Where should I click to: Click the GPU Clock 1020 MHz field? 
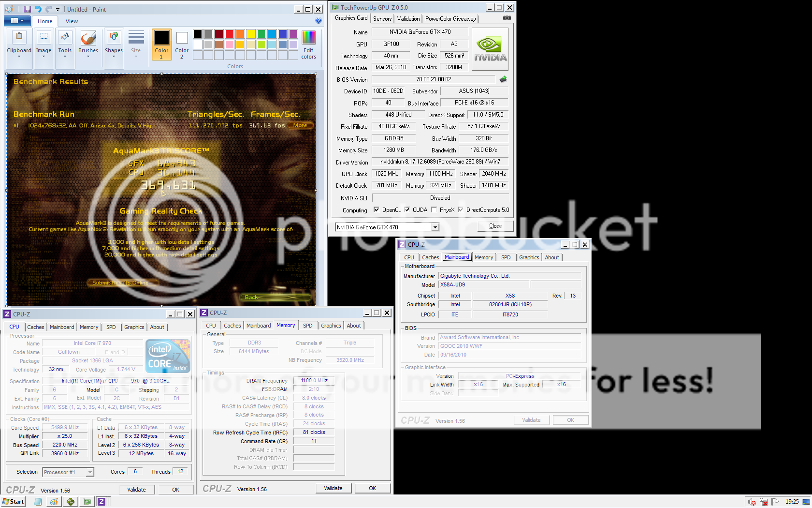pyautogui.click(x=387, y=174)
